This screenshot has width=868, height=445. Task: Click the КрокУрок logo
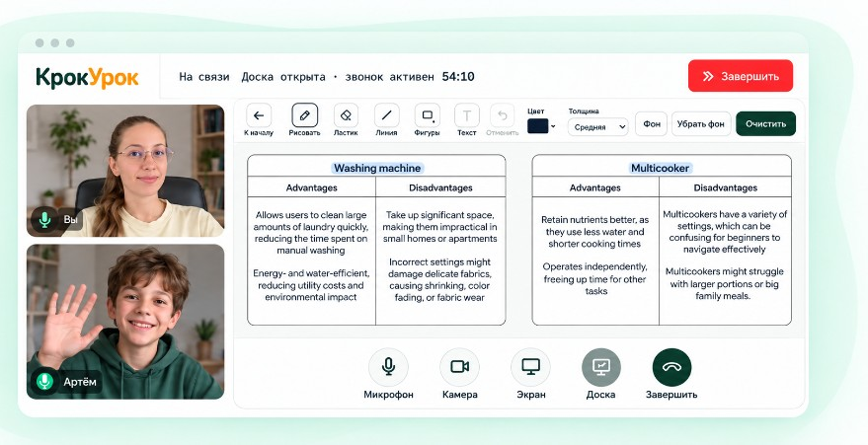click(88, 77)
